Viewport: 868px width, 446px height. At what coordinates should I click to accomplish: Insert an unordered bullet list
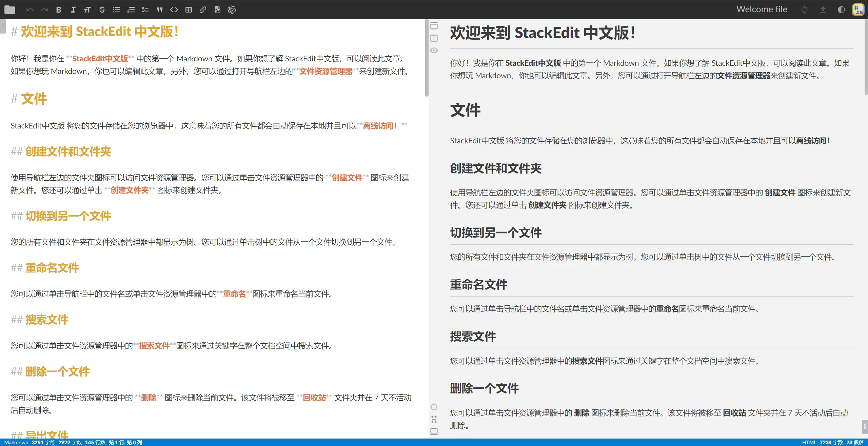pos(116,10)
